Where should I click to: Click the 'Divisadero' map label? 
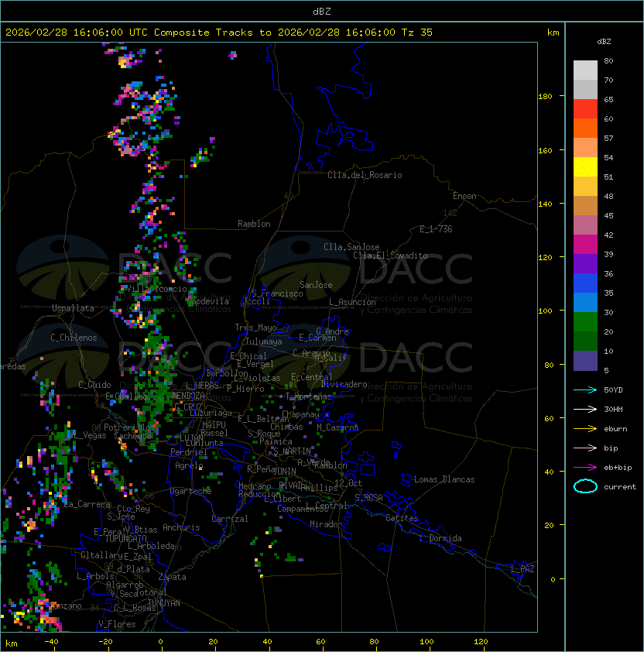click(x=344, y=384)
